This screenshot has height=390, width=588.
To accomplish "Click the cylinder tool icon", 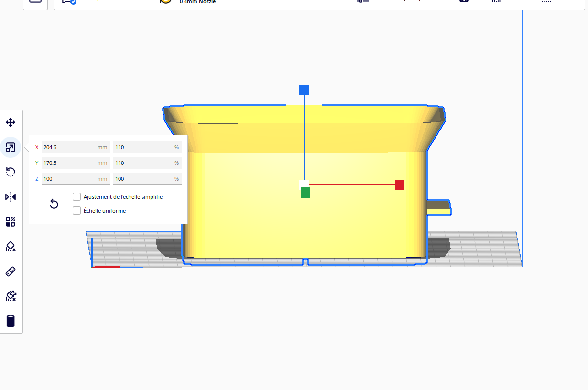I will point(11,321).
